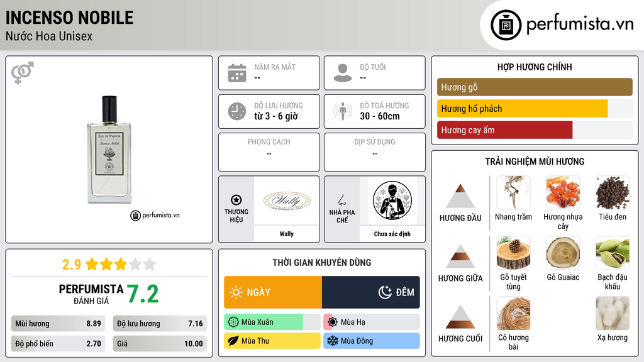Viewport: 644px width, 362px height.
Task: Click the Dịp sử dụng info box
Action: pos(375,152)
